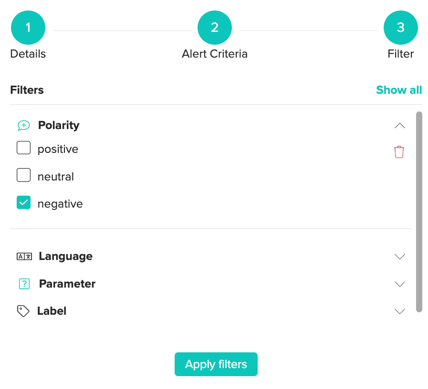This screenshot has height=389, width=428.
Task: Collapse the Polarity section chevron
Action: (400, 126)
